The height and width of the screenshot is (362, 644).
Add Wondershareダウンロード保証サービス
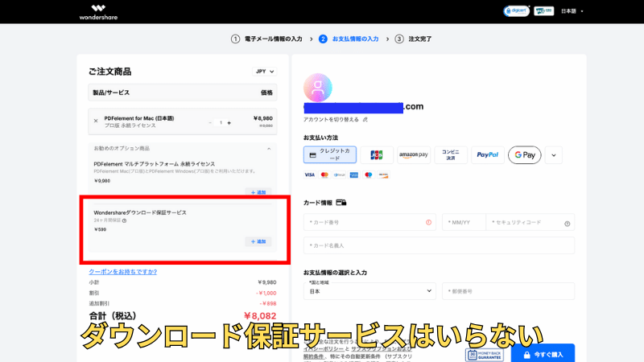[258, 241]
